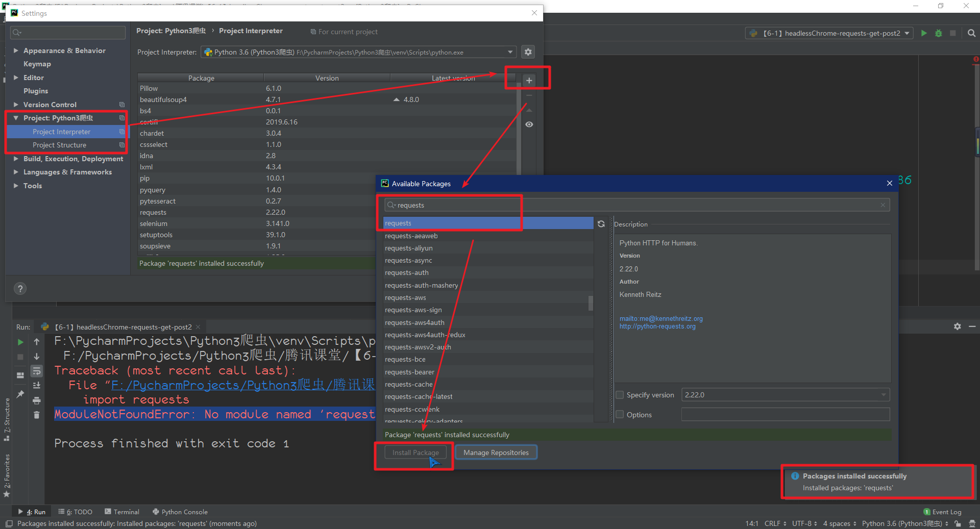Click the Install Package button

tap(415, 452)
